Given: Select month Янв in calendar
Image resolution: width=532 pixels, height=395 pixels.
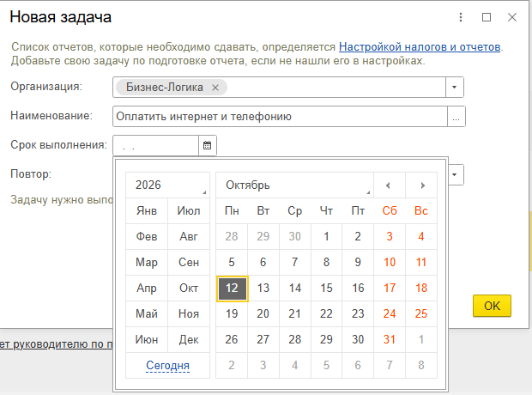Looking at the screenshot, I should (147, 211).
